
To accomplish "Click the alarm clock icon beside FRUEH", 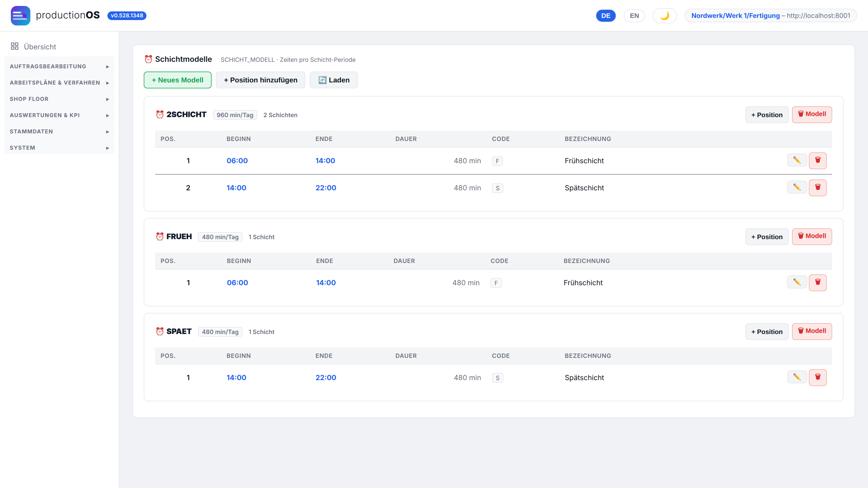I will coord(160,237).
